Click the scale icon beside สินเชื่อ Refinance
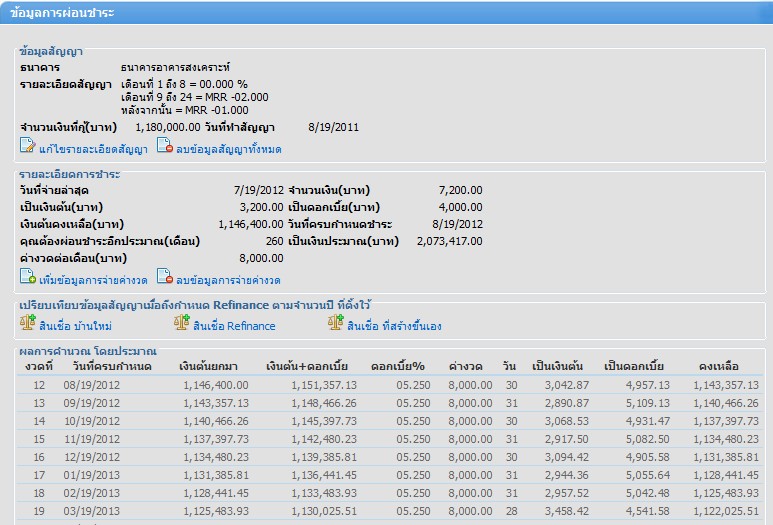Image resolution: width=773 pixels, height=525 pixels. 182,323
